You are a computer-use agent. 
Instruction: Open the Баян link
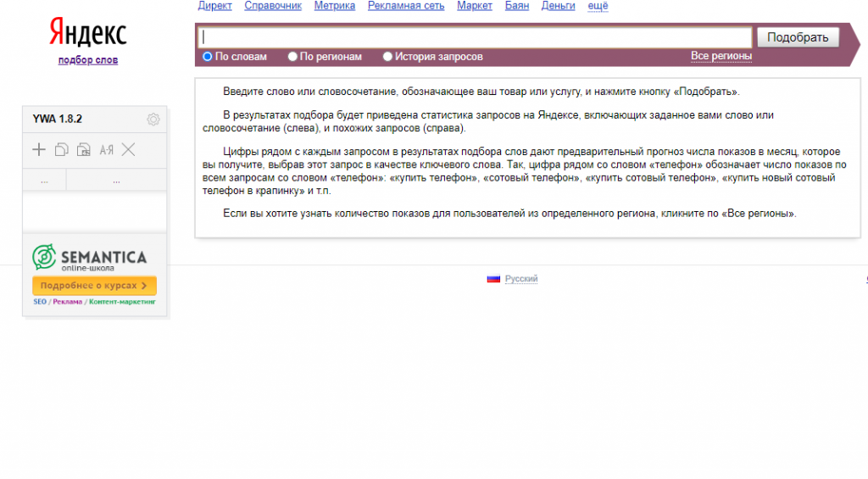point(517,6)
